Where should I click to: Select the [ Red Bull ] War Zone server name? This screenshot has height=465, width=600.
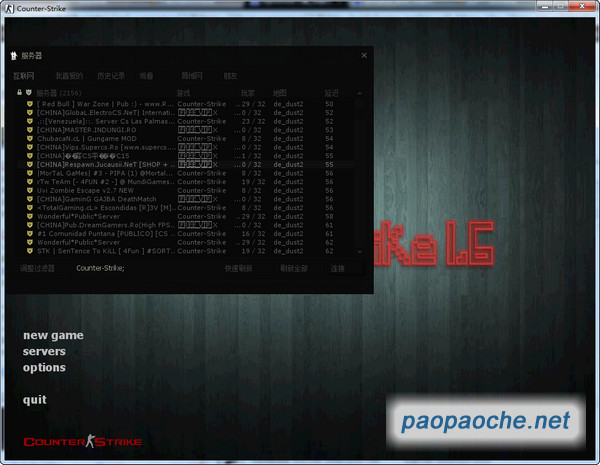tap(105, 104)
